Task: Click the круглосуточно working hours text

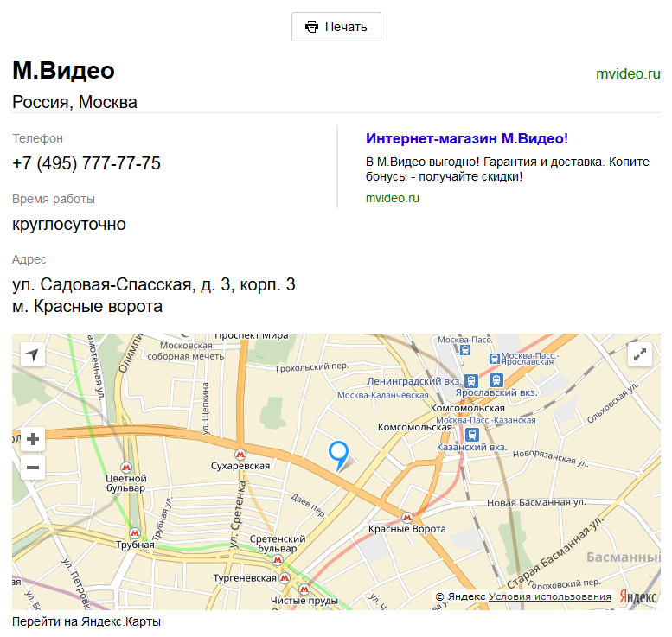Action: [x=69, y=224]
